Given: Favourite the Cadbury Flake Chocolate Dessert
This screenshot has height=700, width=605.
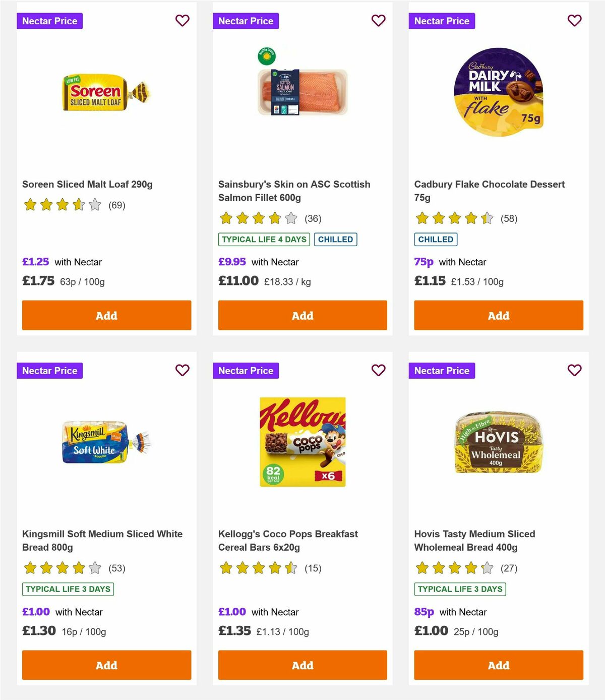Looking at the screenshot, I should (x=574, y=21).
